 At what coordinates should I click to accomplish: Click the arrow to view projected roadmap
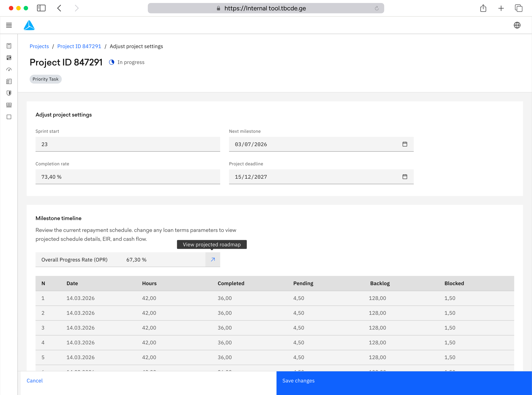pos(213,259)
